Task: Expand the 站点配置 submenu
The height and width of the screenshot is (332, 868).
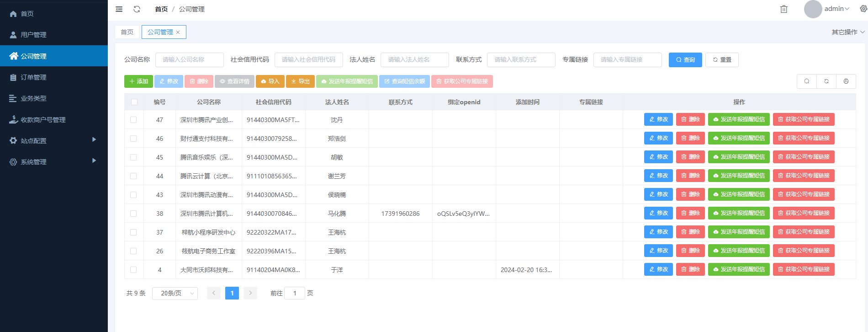Action: point(54,141)
